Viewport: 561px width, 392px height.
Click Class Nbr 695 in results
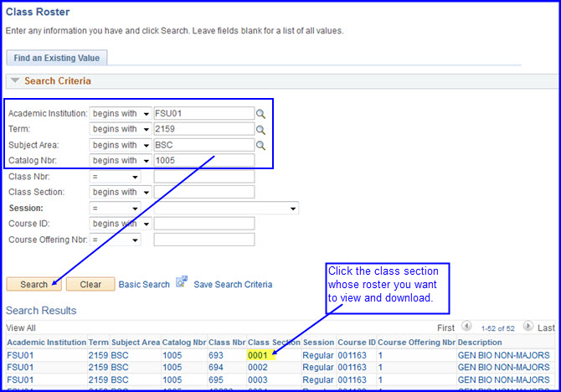[x=216, y=379]
